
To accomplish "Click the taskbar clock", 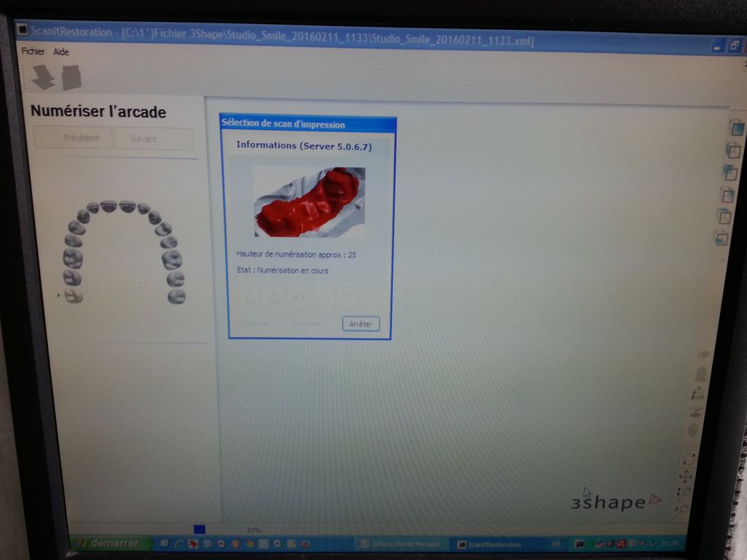I will 670,542.
